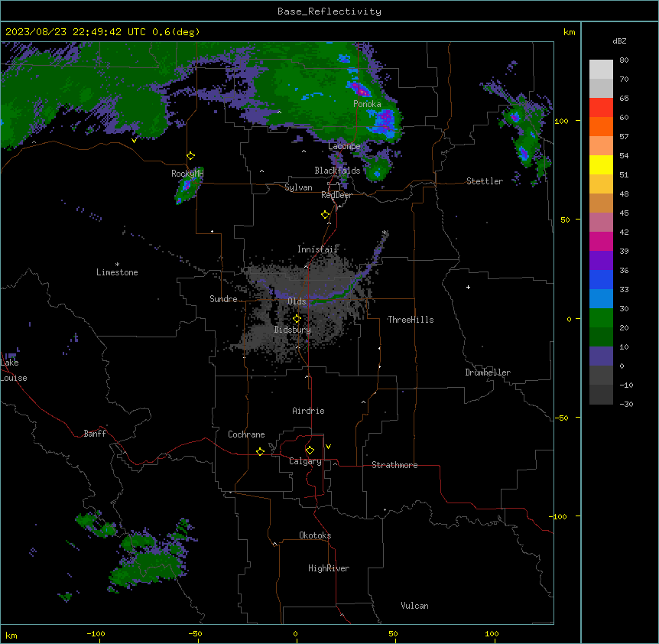Click the 80 value on the dBZ legend

[624, 60]
